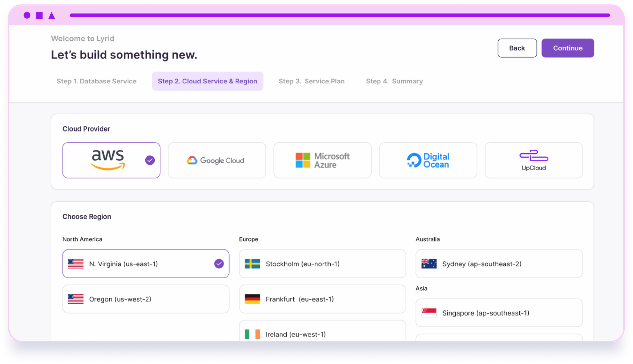This screenshot has width=633, height=364.
Task: Click the purple progress bar at top
Action: [340, 15]
